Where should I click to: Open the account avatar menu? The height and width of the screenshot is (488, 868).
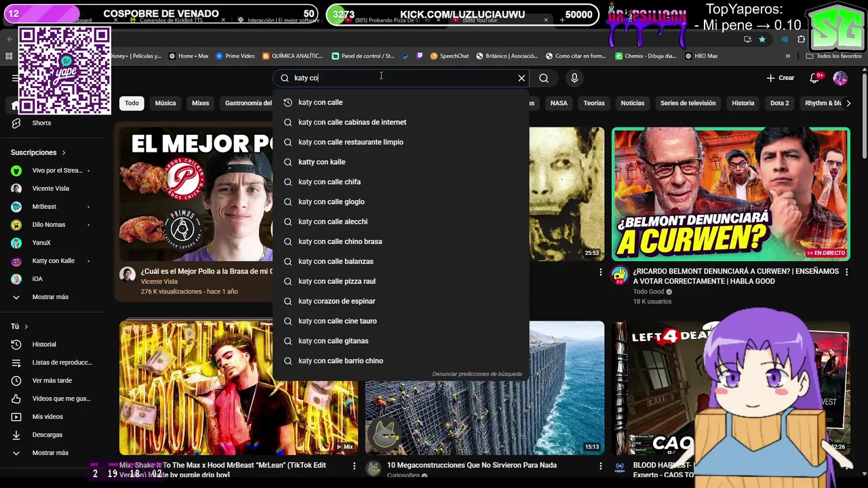tap(840, 78)
